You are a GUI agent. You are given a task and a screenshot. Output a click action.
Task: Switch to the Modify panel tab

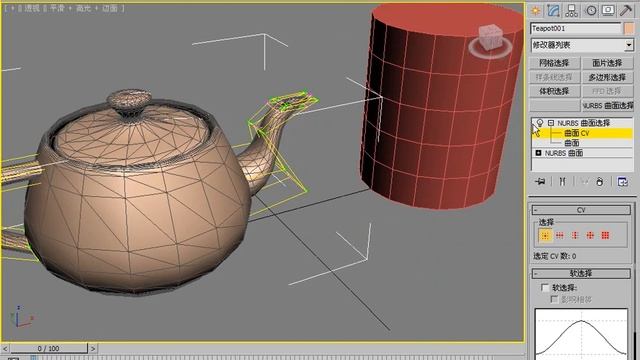pyautogui.click(x=553, y=11)
